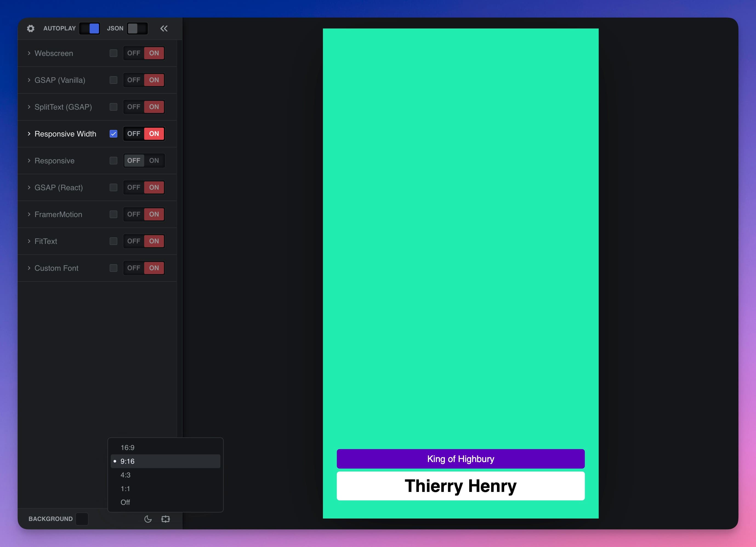
Task: Select the FitText label
Action: (46, 241)
